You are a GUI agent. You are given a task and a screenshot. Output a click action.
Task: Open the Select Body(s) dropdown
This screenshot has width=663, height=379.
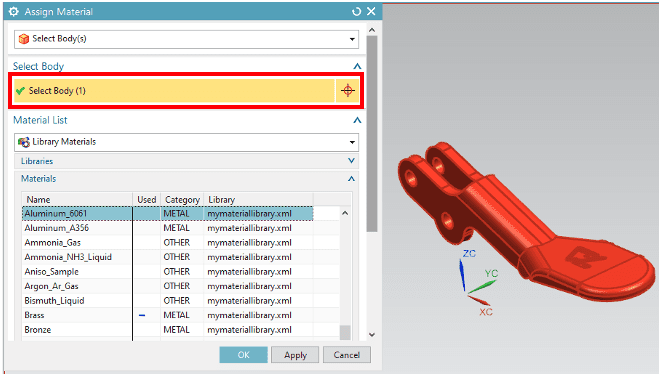pyautogui.click(x=352, y=39)
